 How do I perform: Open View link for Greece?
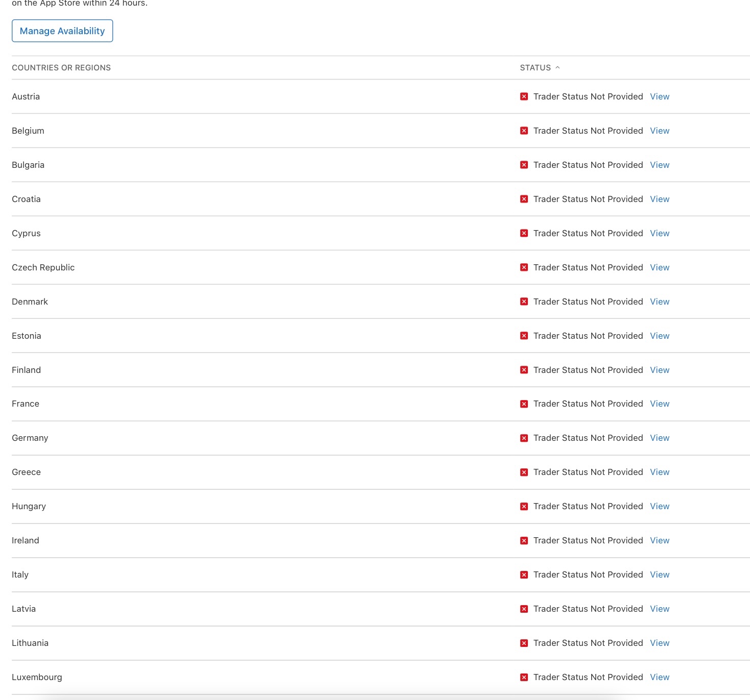click(660, 472)
